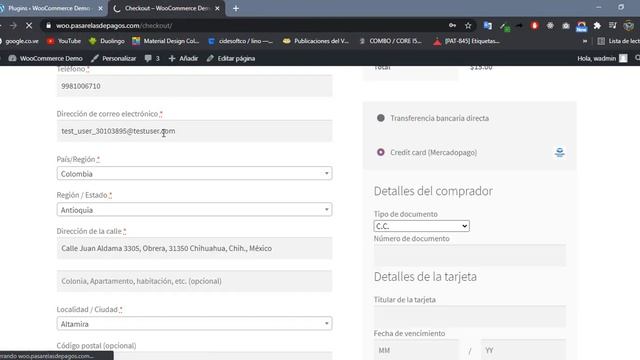This screenshot has width=640, height=360.
Task: Click the browser address bar URL
Action: tap(114, 26)
